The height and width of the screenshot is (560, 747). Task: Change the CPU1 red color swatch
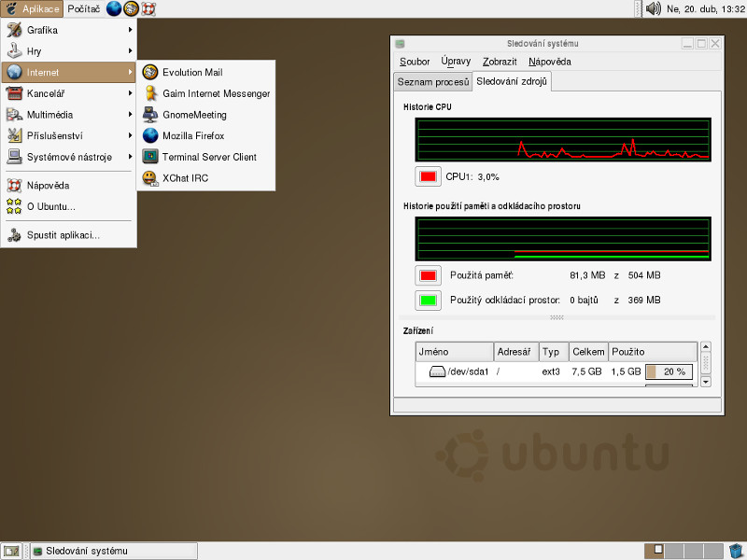[428, 176]
